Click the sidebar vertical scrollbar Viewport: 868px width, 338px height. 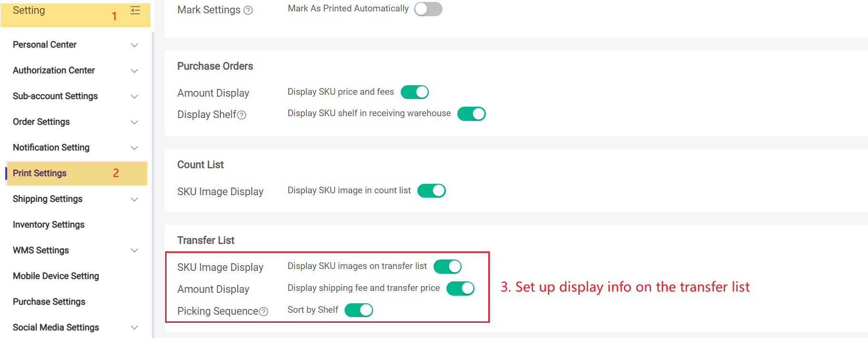(153, 185)
